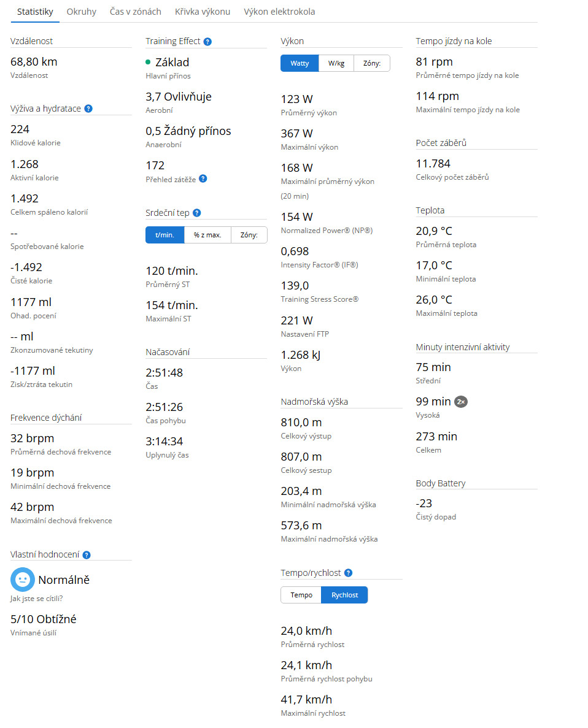Go to Výkon elektrokola tab
Screen dimensions: 588x728
(279, 12)
